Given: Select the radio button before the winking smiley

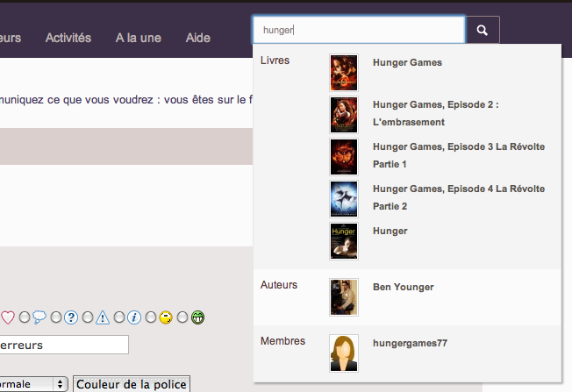Looking at the screenshot, I should [151, 317].
